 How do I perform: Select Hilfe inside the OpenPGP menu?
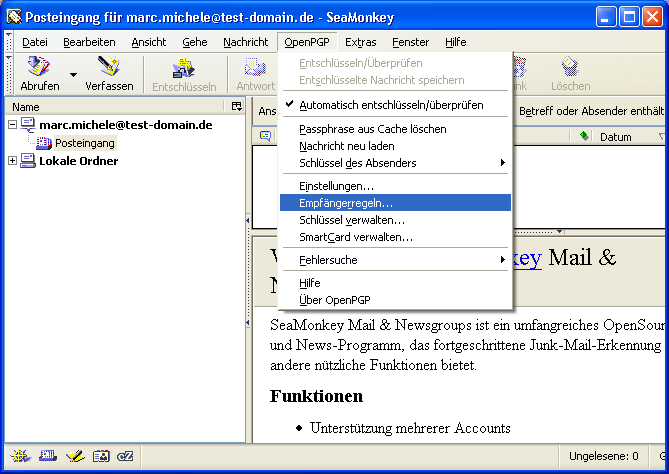pos(396,283)
